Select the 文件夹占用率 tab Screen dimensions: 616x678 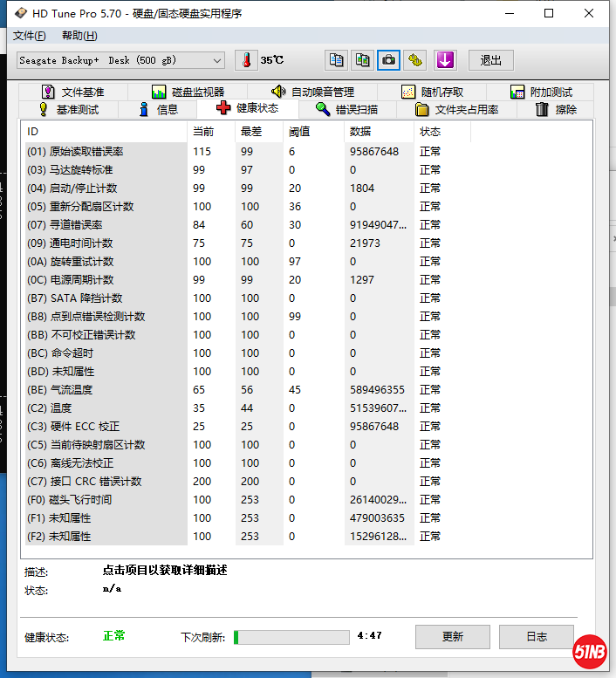coord(457,110)
